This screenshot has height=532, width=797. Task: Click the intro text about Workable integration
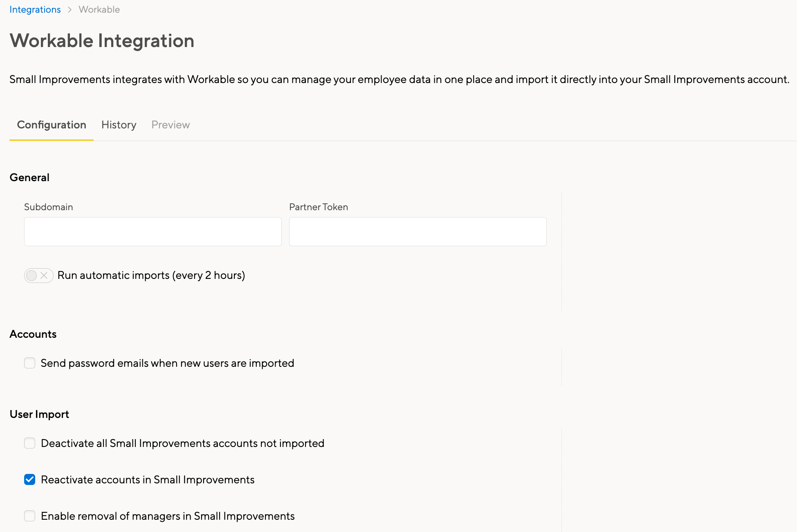(399, 79)
